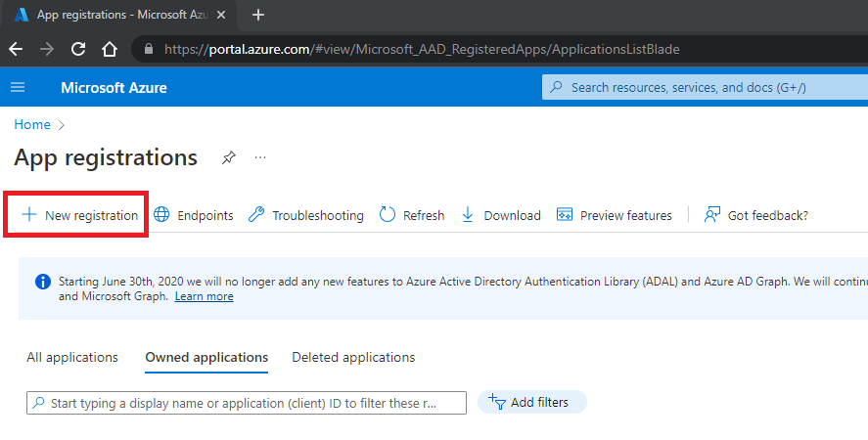Click the Microsoft Azure home title
Viewport: 868px width, 440px height.
click(114, 87)
